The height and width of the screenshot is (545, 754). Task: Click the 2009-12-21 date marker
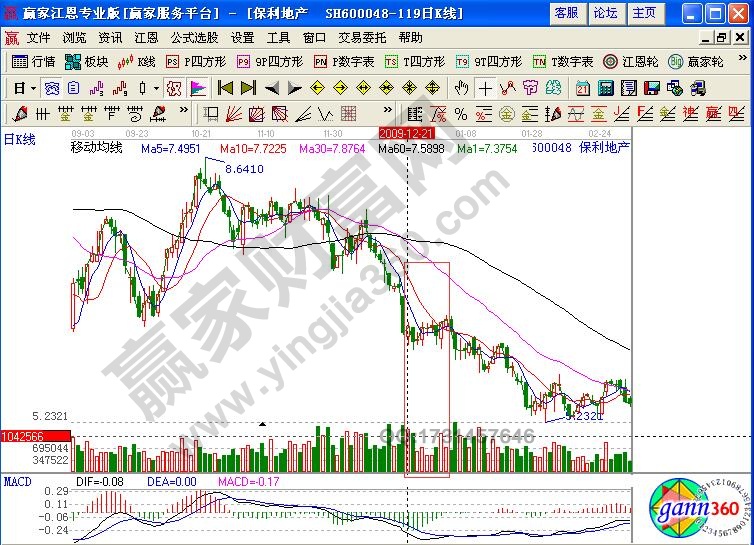406,132
